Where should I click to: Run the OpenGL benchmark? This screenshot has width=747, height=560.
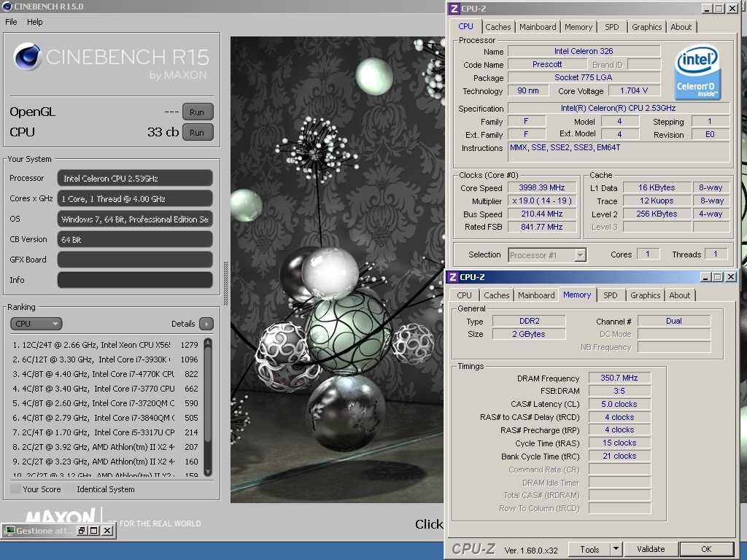coord(197,112)
